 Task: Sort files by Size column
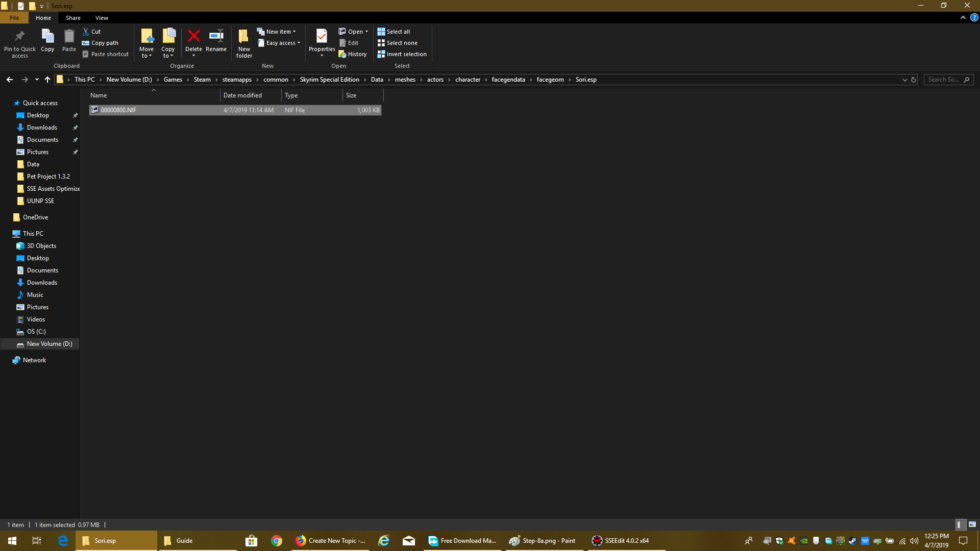[363, 95]
